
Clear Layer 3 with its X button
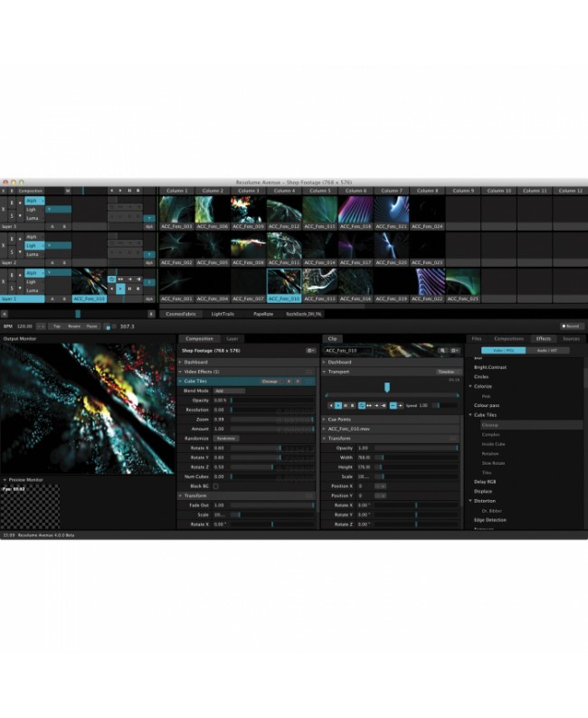pyautogui.click(x=4, y=210)
